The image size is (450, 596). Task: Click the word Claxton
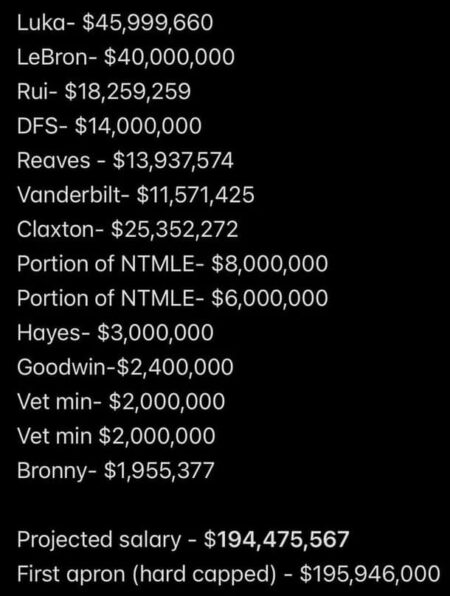point(55,230)
